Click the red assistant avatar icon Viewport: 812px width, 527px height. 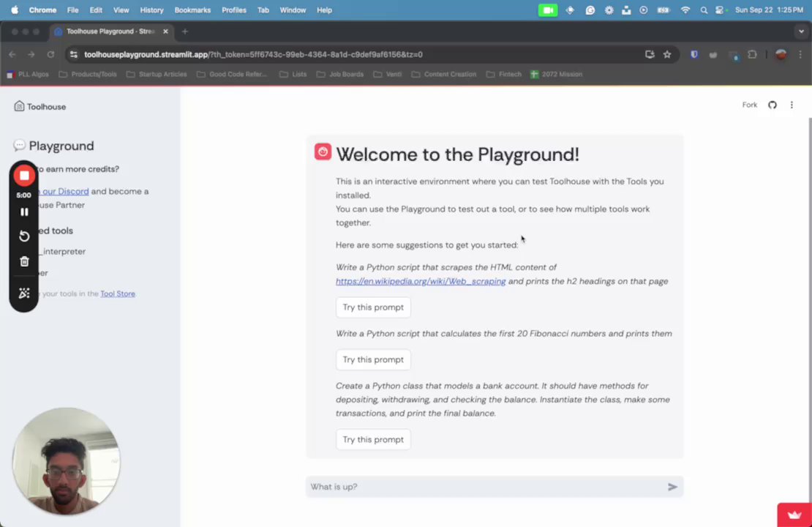point(323,152)
